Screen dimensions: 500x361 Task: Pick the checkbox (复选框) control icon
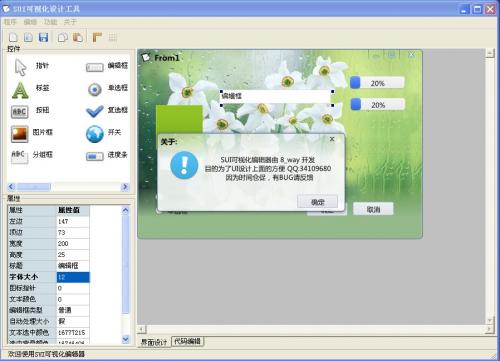[95, 111]
